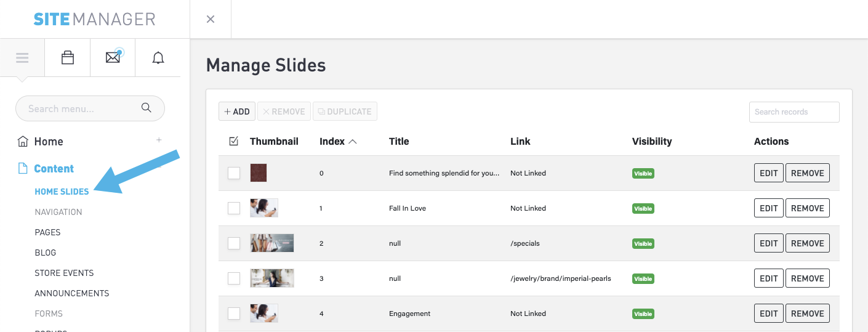
Task: Open the notifications bell icon
Action: click(158, 58)
